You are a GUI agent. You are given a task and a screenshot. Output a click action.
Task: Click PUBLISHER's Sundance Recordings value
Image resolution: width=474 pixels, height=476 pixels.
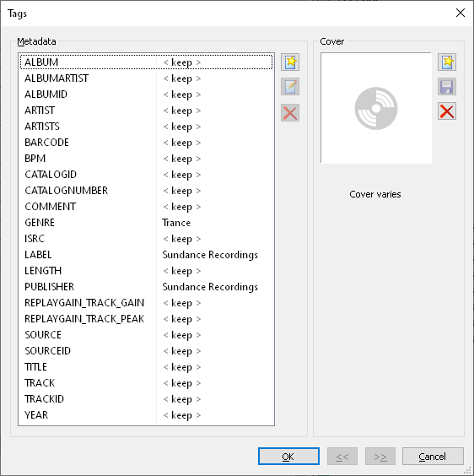210,287
